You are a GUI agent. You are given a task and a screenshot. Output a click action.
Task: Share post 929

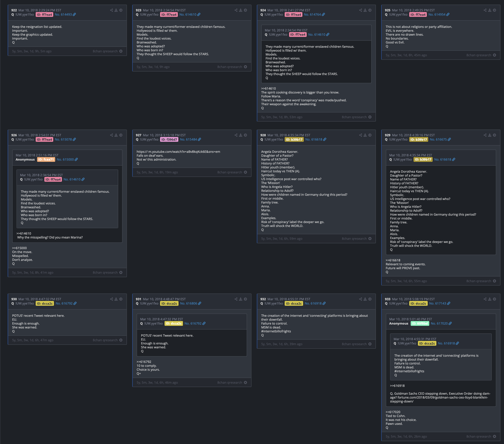(485, 135)
